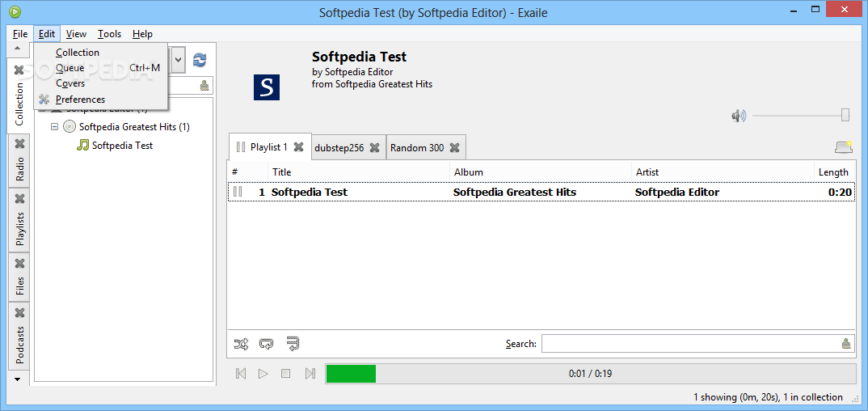Screen dimensions: 868x411
Task: Open a new playlist with the laptop icon
Action: [x=845, y=147]
